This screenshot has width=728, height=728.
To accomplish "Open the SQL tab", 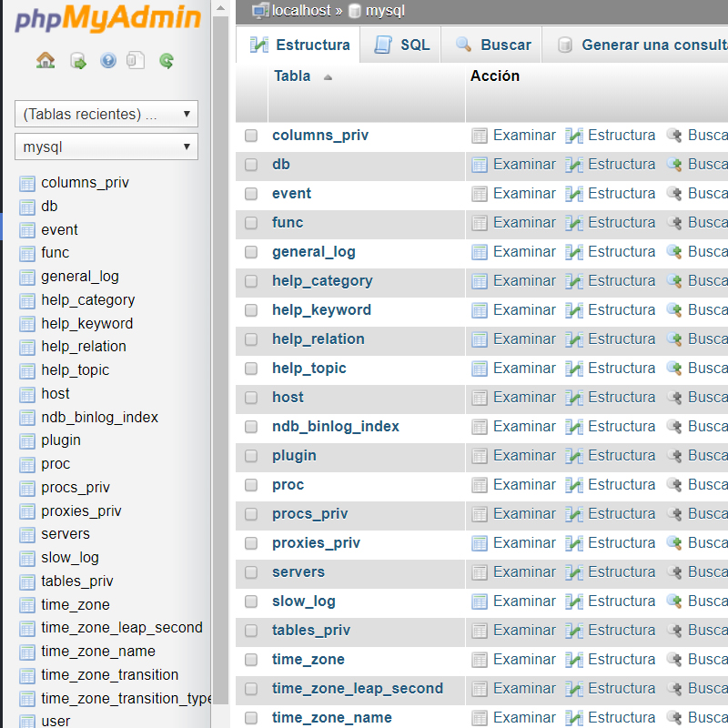I will tap(400, 45).
